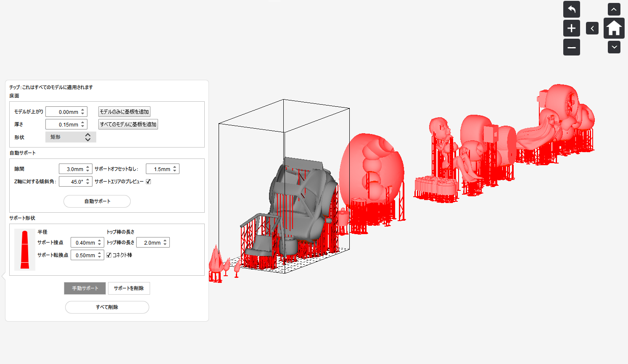
Task: Reset view with the home icon
Action: (x=614, y=28)
